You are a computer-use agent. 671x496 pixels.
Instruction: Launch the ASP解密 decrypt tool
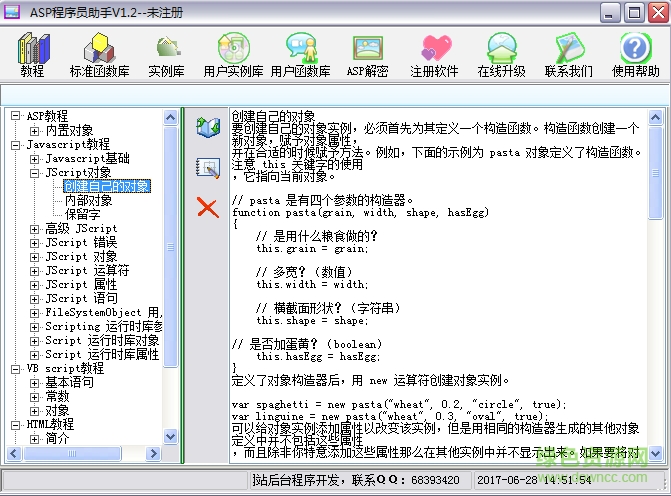(367, 55)
